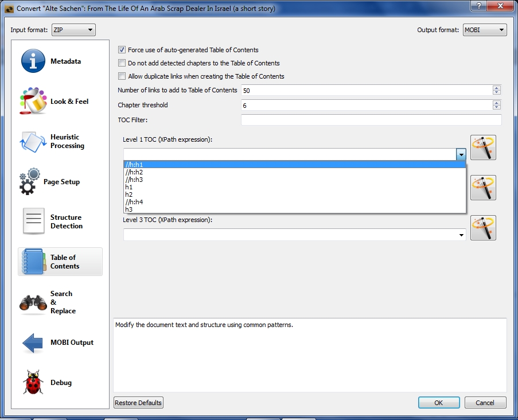This screenshot has width=518, height=420.
Task: Increase the Chapter threshold value
Action: [x=497, y=103]
